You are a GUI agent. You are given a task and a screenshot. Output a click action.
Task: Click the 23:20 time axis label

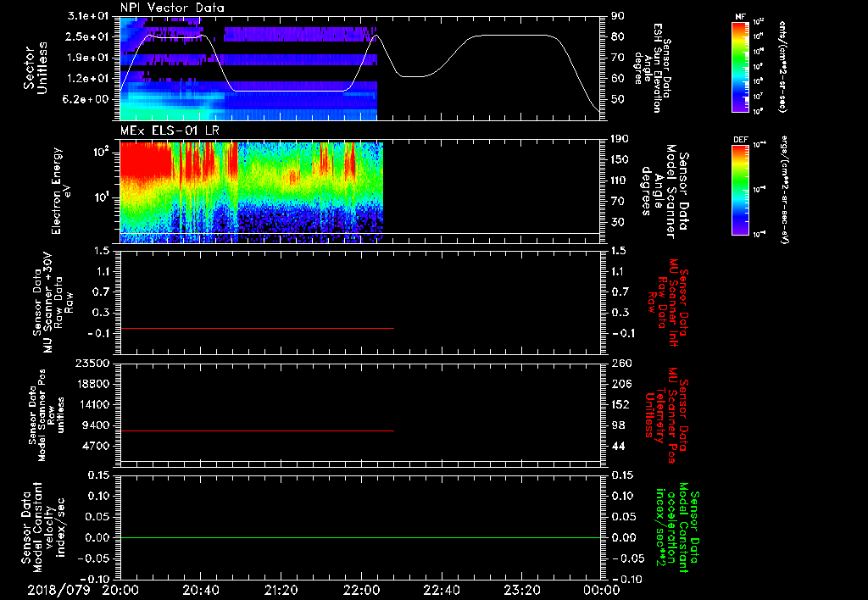(522, 590)
